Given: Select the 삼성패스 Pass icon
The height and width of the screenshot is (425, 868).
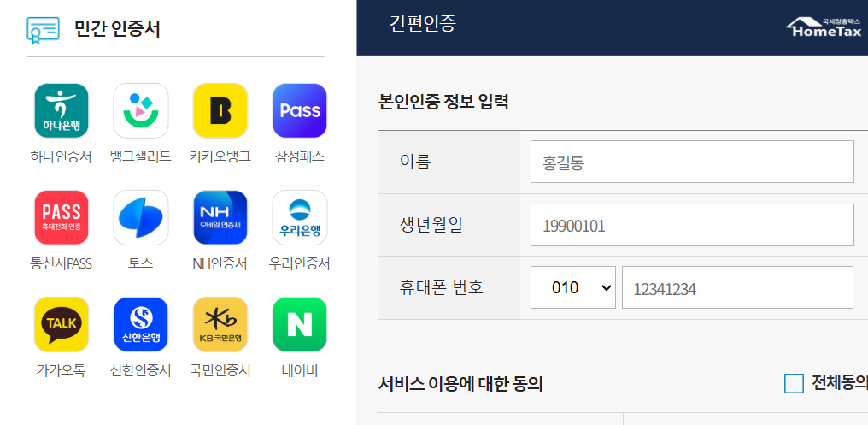Looking at the screenshot, I should (x=300, y=110).
